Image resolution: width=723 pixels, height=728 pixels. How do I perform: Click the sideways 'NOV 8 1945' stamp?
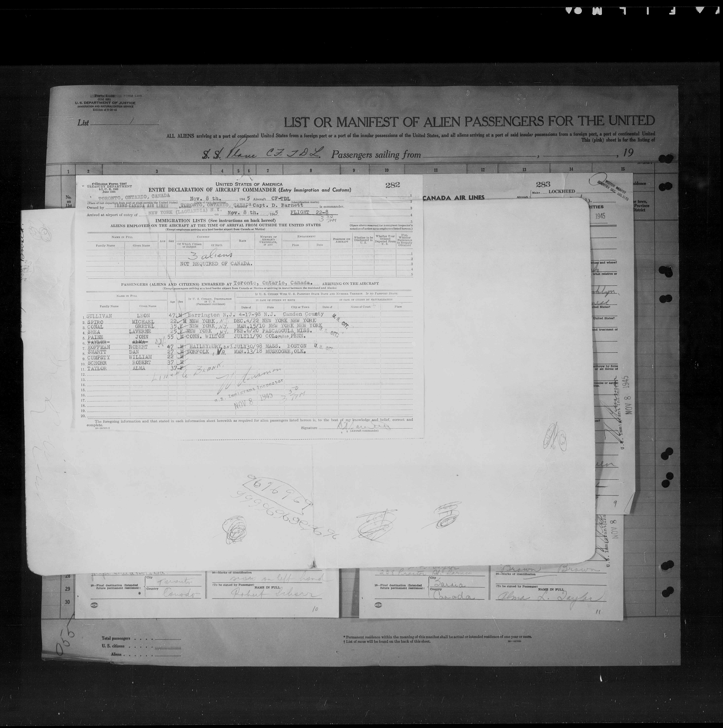628,395
